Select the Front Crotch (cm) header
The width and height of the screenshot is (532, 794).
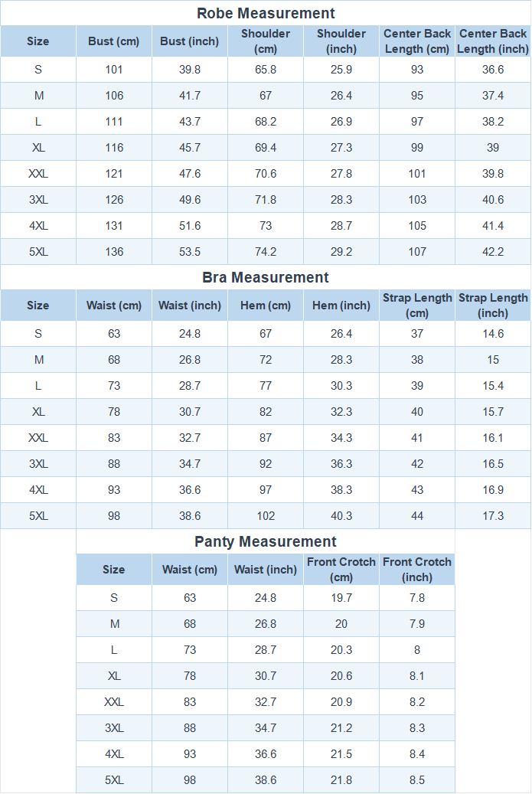(341, 570)
